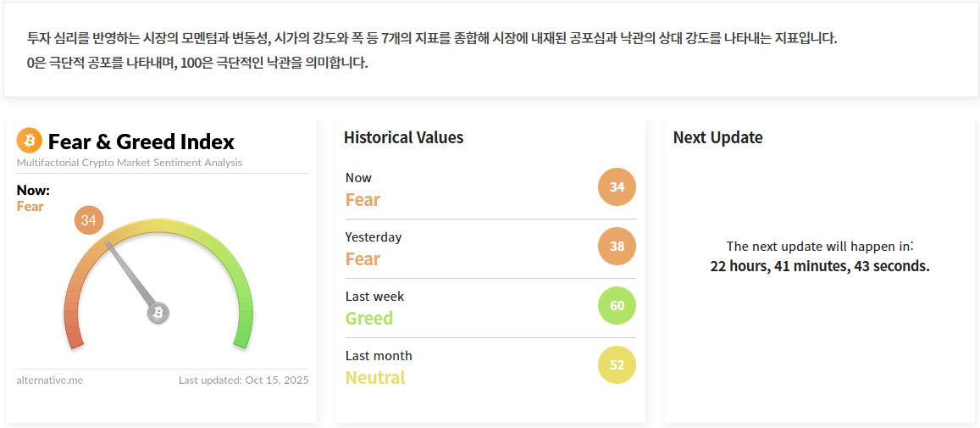Image resolution: width=980 pixels, height=428 pixels.
Task: Click the orange Bitcoin logo icon
Action: (29, 141)
